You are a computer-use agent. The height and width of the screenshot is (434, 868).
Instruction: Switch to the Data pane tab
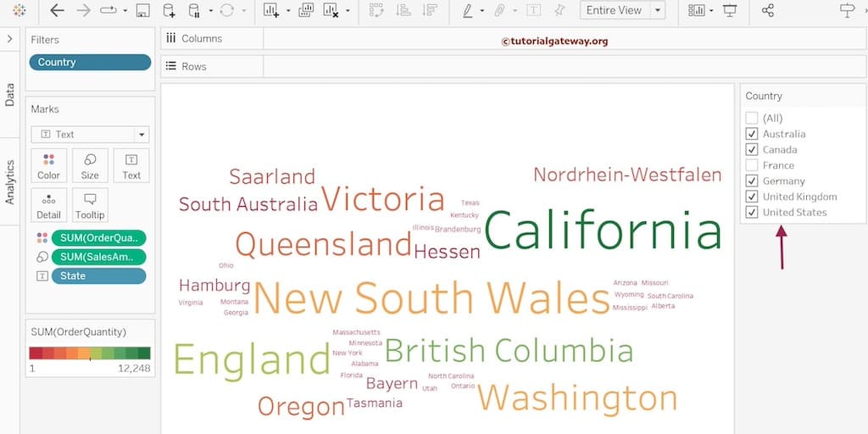tap(9, 95)
